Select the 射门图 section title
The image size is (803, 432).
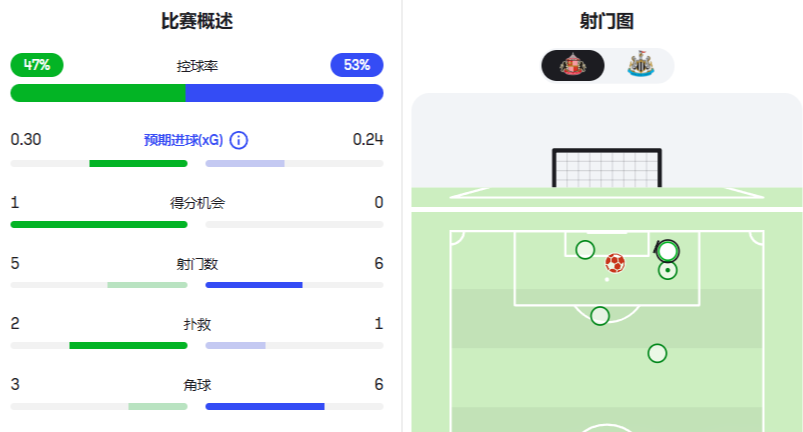tap(607, 21)
